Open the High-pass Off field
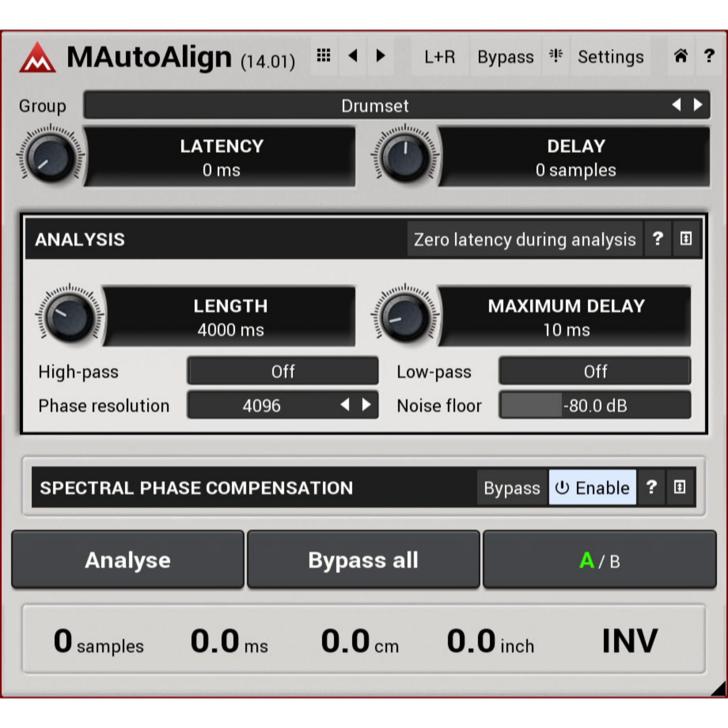The width and height of the screenshot is (728, 728). coord(283,371)
